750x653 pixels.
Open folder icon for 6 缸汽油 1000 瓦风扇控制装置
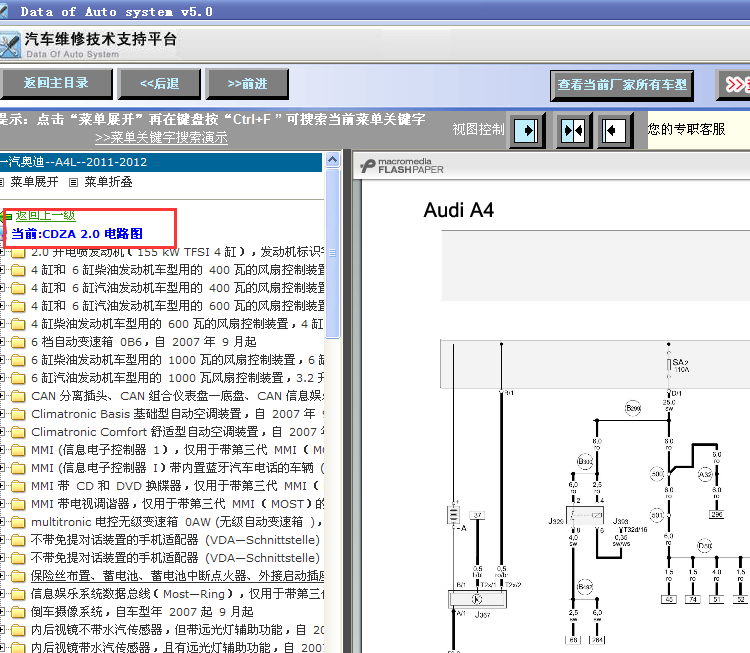point(18,378)
